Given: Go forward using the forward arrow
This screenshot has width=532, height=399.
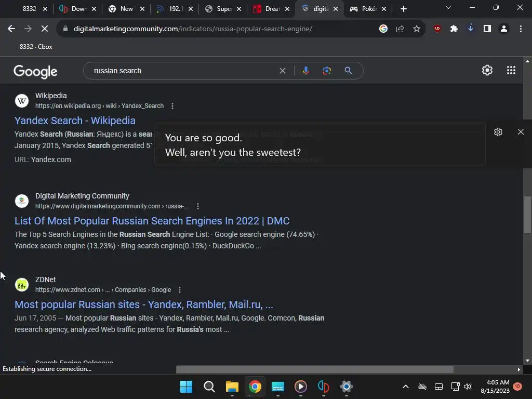Looking at the screenshot, I should pyautogui.click(x=28, y=29).
